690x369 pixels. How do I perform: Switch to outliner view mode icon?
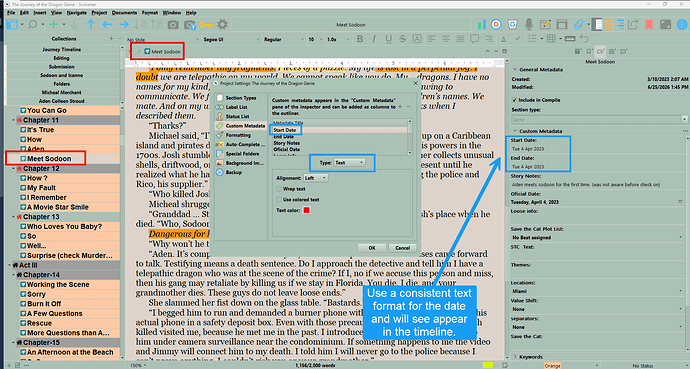pos(620,25)
